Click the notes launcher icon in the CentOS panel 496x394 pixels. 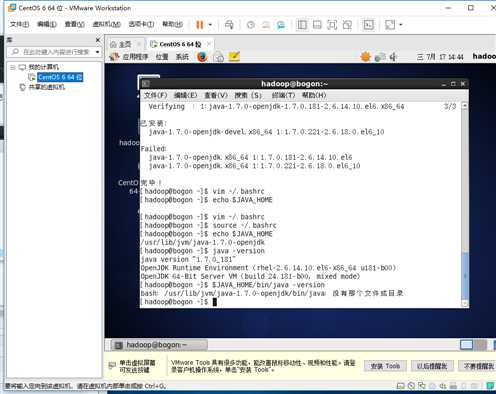pos(234,56)
